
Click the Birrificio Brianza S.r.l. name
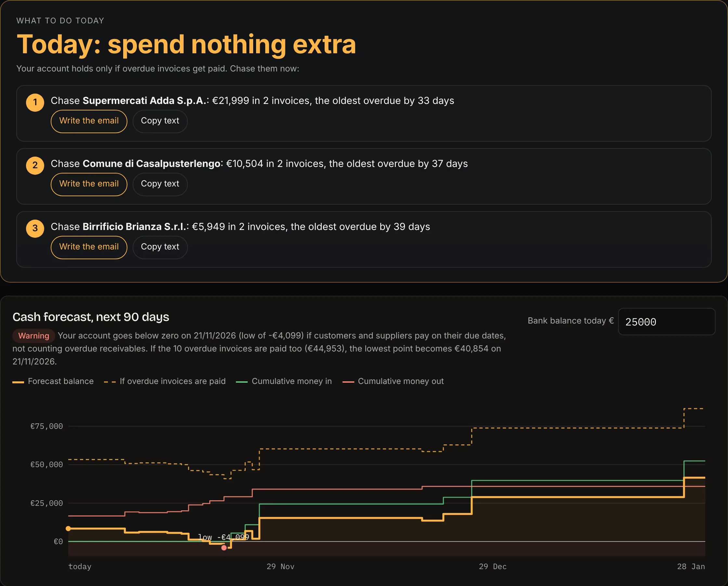tap(135, 226)
